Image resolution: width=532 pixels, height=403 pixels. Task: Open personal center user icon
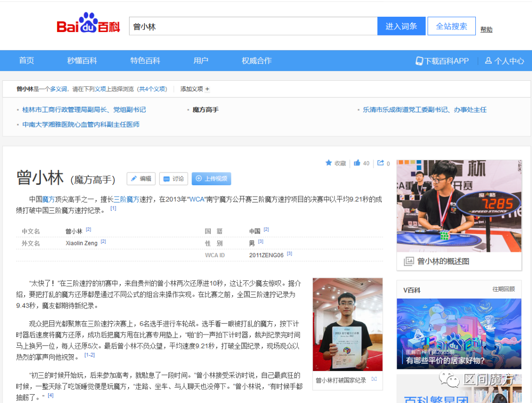coord(488,61)
